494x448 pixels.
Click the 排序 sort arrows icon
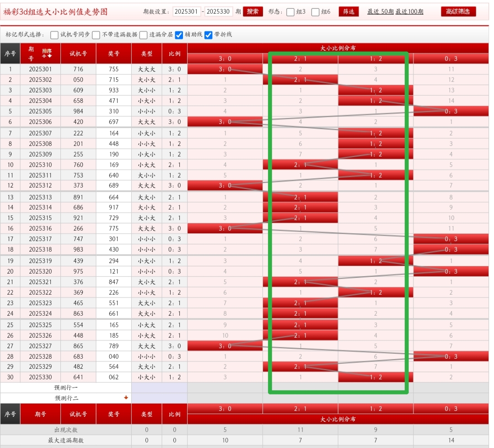tap(47, 54)
